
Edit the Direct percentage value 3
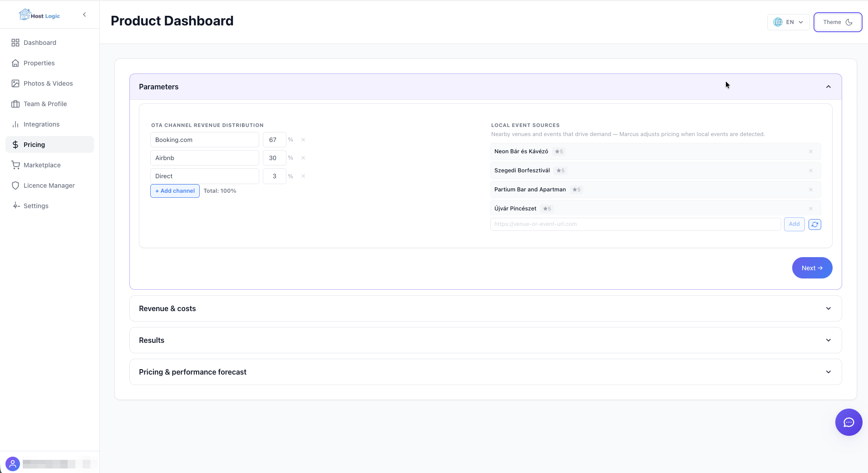click(274, 176)
